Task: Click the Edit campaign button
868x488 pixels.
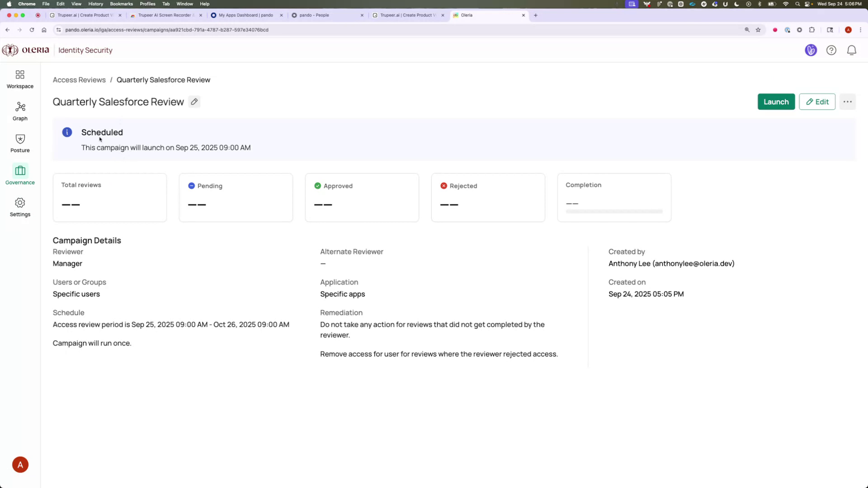Action: [x=817, y=102]
